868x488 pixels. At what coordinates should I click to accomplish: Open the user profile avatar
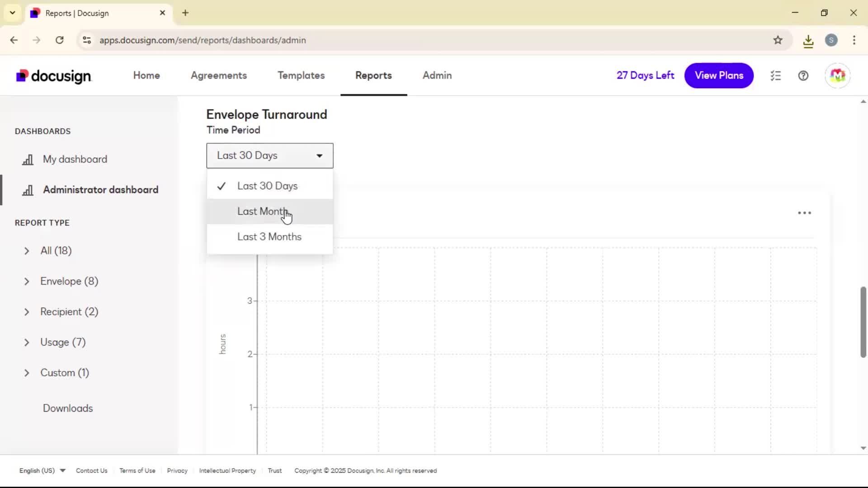click(x=837, y=75)
